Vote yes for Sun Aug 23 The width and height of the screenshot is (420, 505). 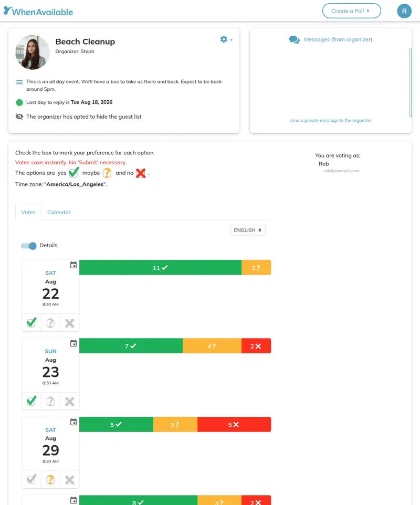coord(31,401)
